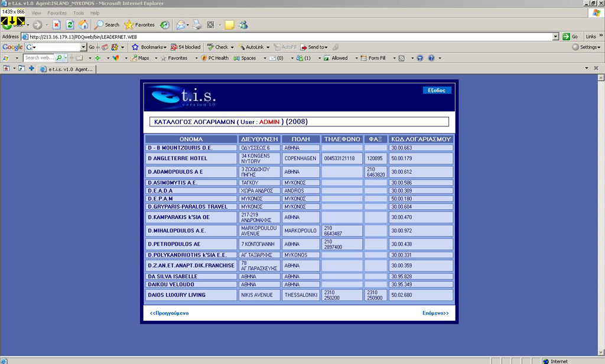Click the contacts (1) people icon
The image size is (605, 364).
[303, 58]
